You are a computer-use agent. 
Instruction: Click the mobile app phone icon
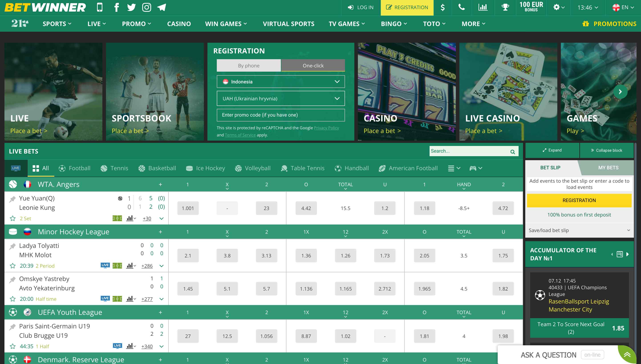[99, 8]
